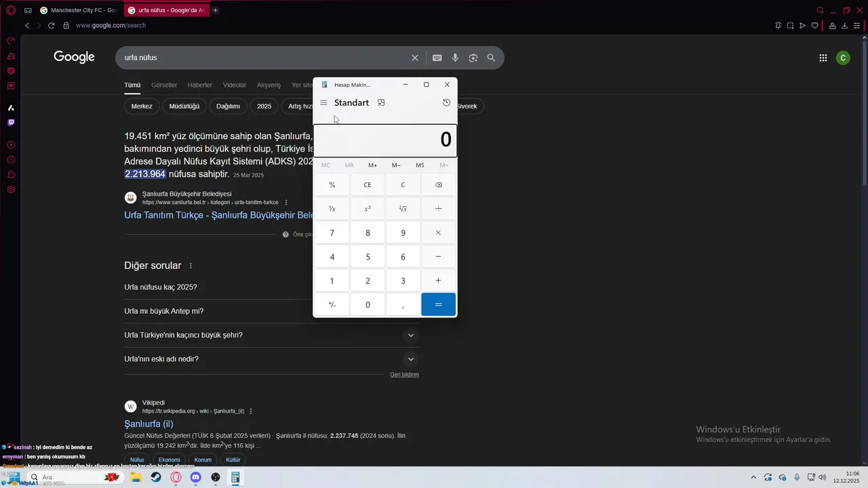Click the Google search input field
Viewport: 868px width, 488px height.
point(264,58)
